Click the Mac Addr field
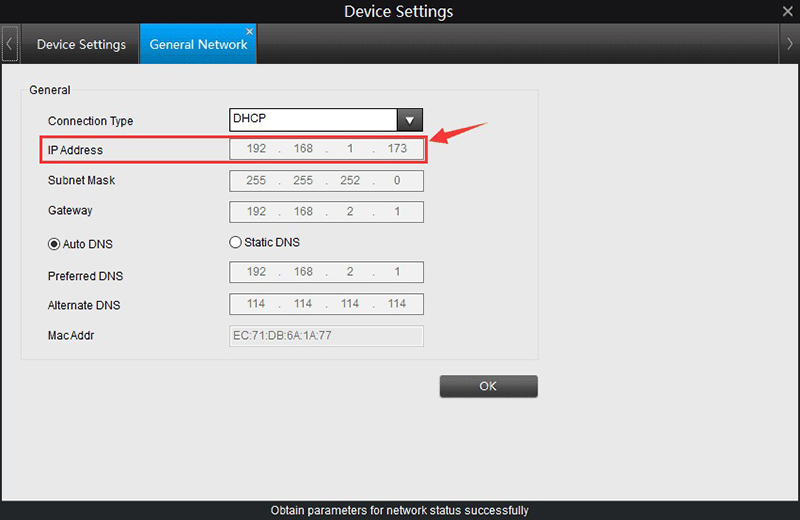 (326, 336)
